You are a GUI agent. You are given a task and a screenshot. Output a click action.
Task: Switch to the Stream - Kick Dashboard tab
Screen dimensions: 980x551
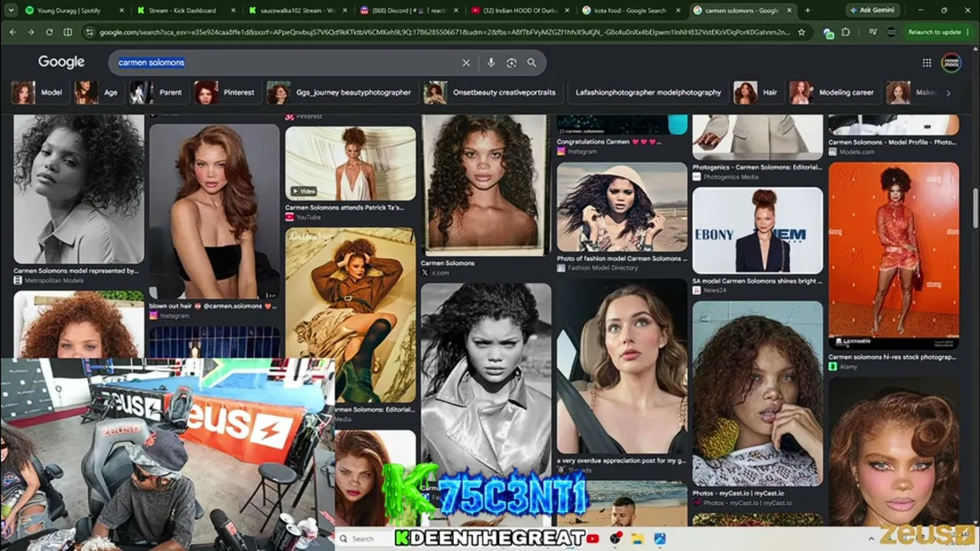(187, 11)
